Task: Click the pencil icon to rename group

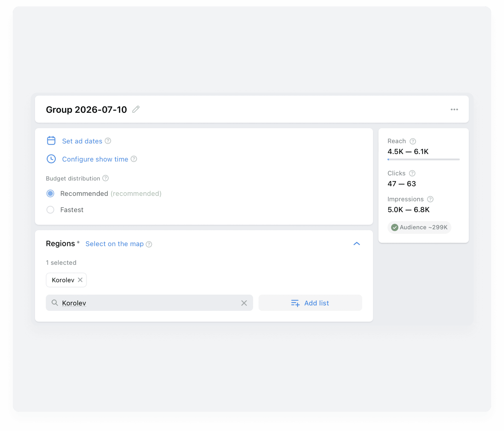Action: click(x=136, y=109)
